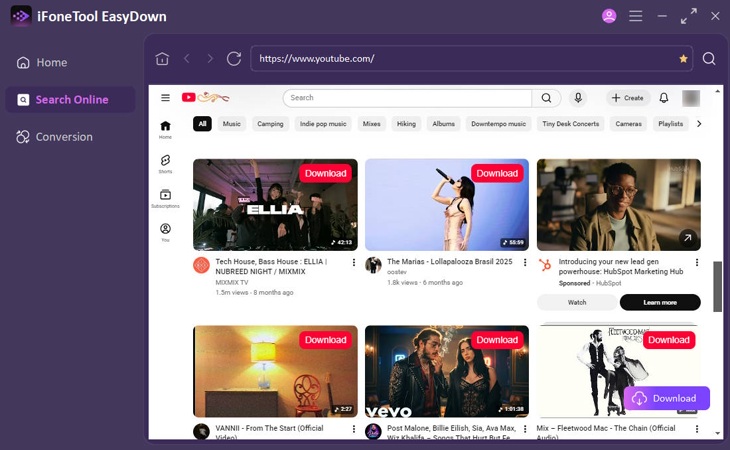Viewport: 730px width, 450px height.
Task: Open YouTube notifications bell
Action: 664,98
